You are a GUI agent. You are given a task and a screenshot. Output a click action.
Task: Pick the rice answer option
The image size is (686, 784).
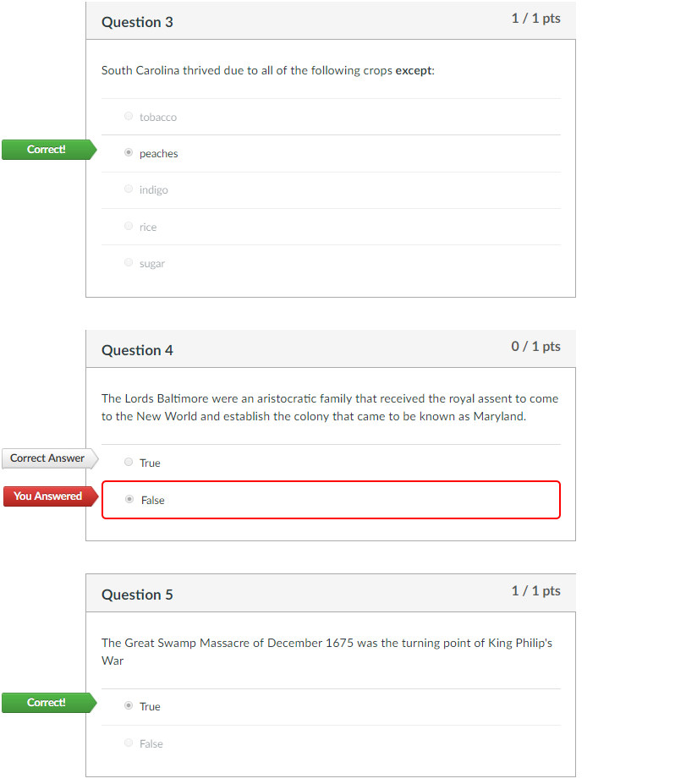pos(129,226)
